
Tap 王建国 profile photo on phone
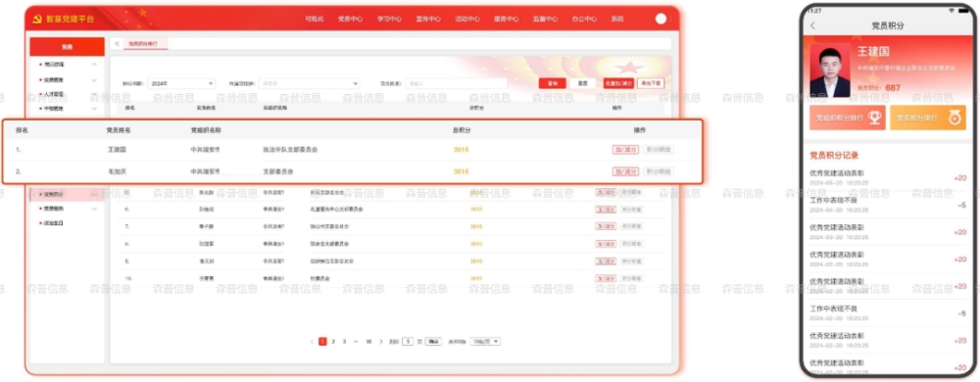tap(830, 70)
